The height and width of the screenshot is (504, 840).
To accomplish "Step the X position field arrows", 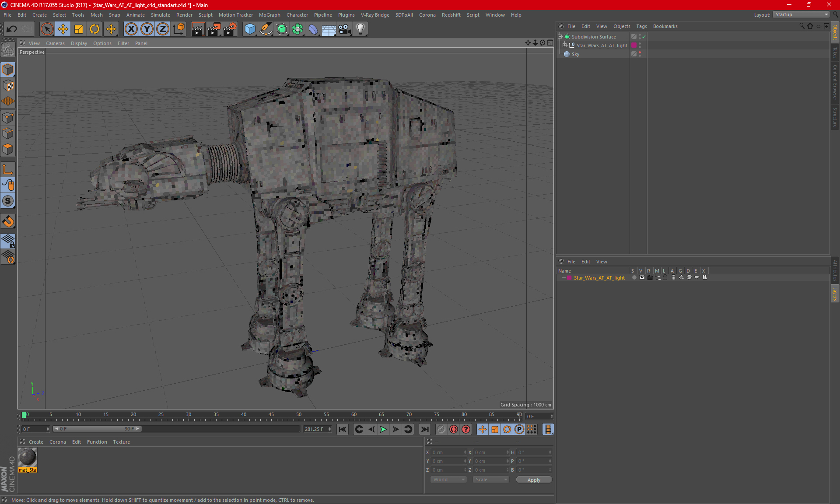I will pyautogui.click(x=465, y=452).
